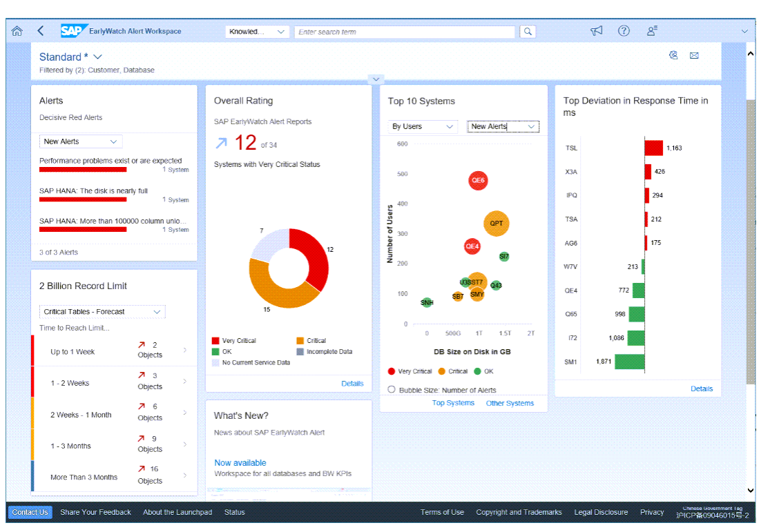This screenshot has height=532, width=761.
Task: Toggle the Very Critical legend in Top 10 Systems
Action: click(x=411, y=371)
